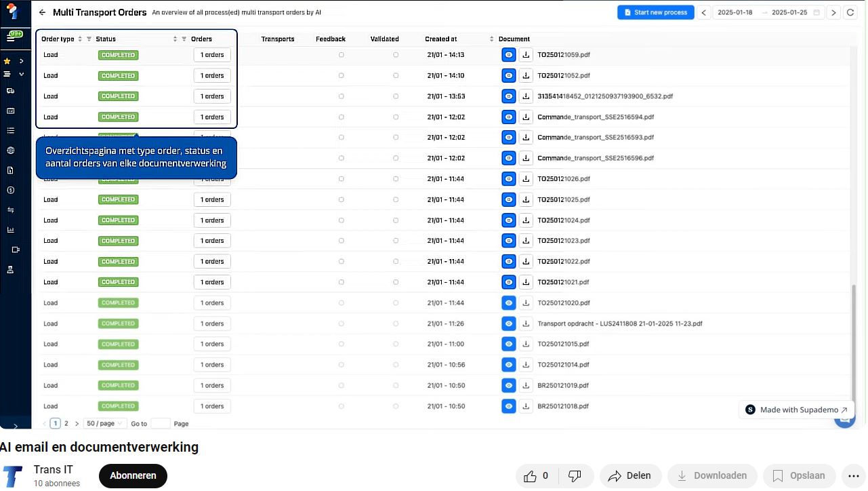Go to next date range
Viewport: 868px width, 491px height.
[x=833, y=12]
